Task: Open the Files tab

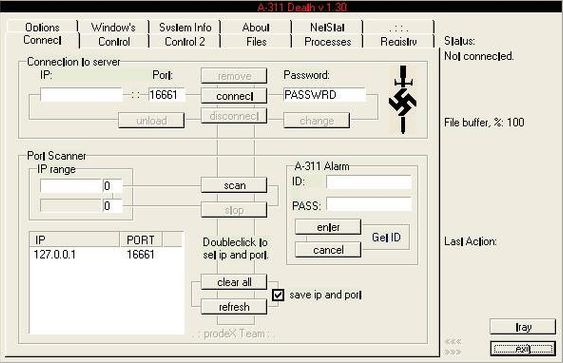Action: click(256, 42)
